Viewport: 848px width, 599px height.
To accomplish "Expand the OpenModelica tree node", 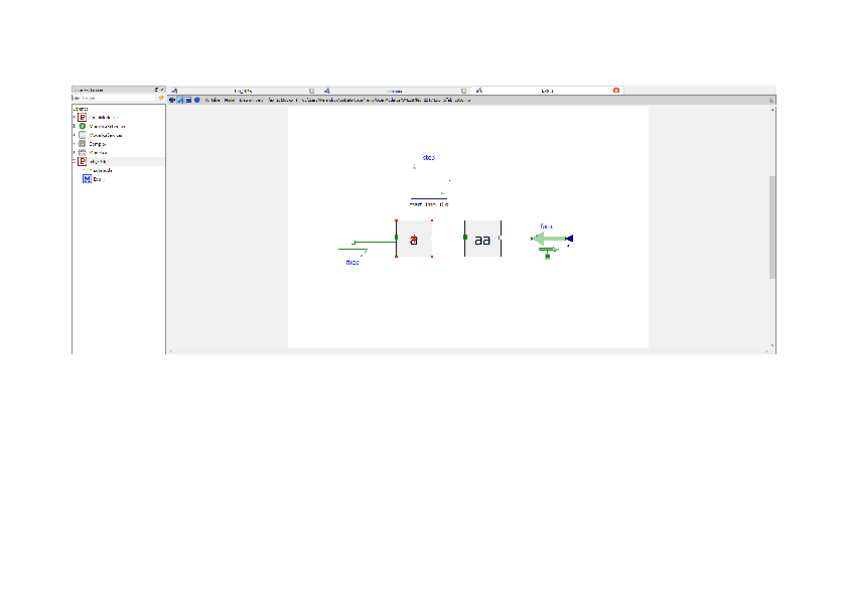I will tap(74, 117).
